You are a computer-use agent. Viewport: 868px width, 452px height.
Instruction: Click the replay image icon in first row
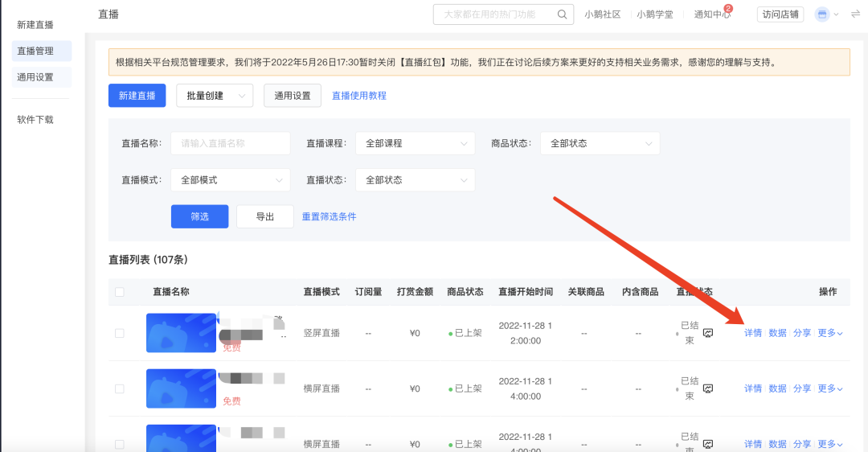point(708,333)
